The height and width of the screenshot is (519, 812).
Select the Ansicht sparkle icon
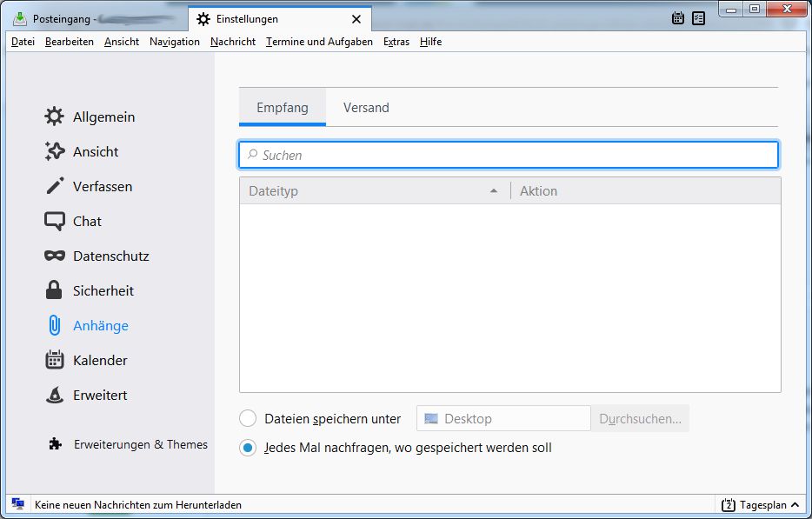coord(55,151)
